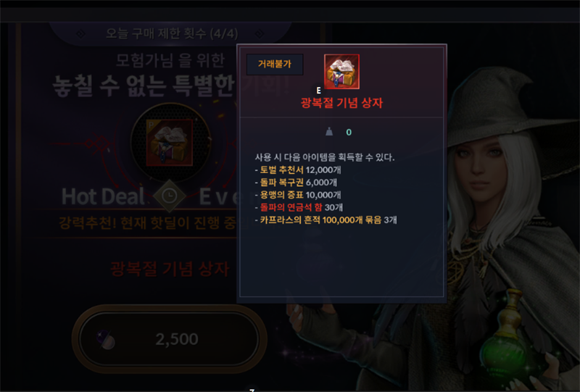This screenshot has width=580, height=392.
Task: Click the gift box icon in the tooltip
Action: click(341, 72)
